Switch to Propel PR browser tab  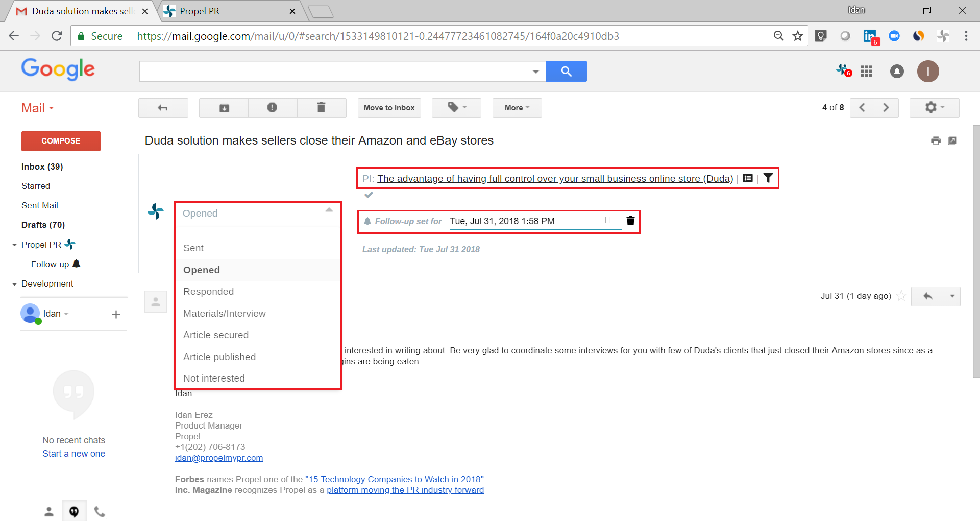(x=230, y=11)
